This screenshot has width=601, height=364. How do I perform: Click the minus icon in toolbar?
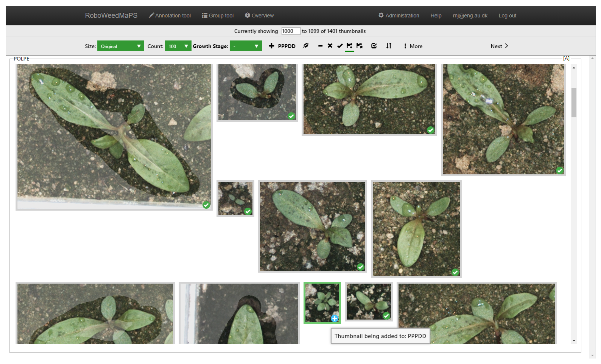pyautogui.click(x=320, y=46)
